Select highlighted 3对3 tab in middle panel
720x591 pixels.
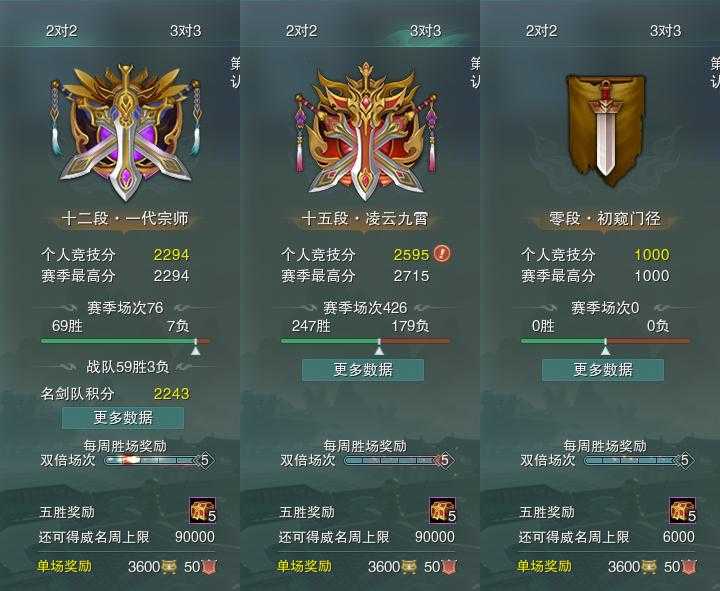click(426, 31)
